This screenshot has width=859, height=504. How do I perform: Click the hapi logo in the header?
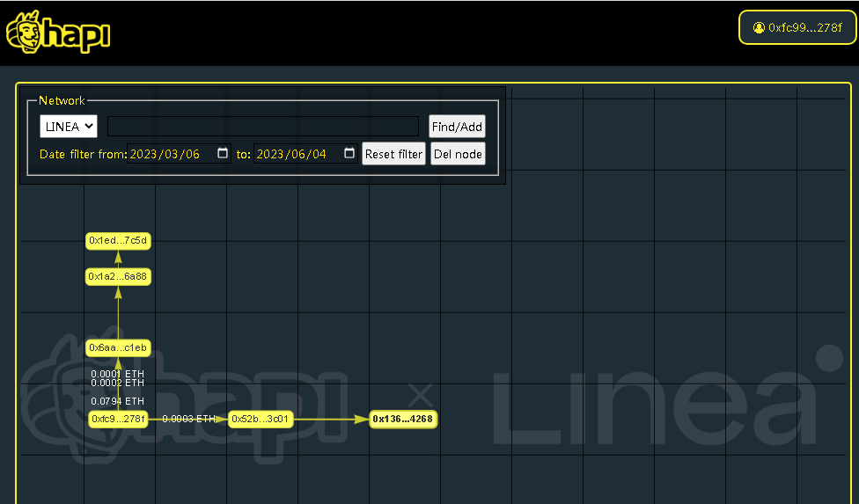[x=57, y=33]
